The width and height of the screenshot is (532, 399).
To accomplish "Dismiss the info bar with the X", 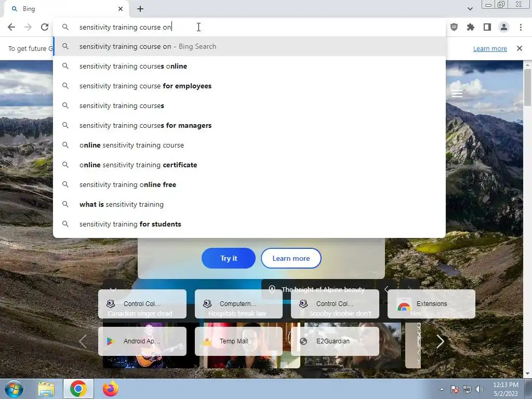I will click(x=520, y=48).
